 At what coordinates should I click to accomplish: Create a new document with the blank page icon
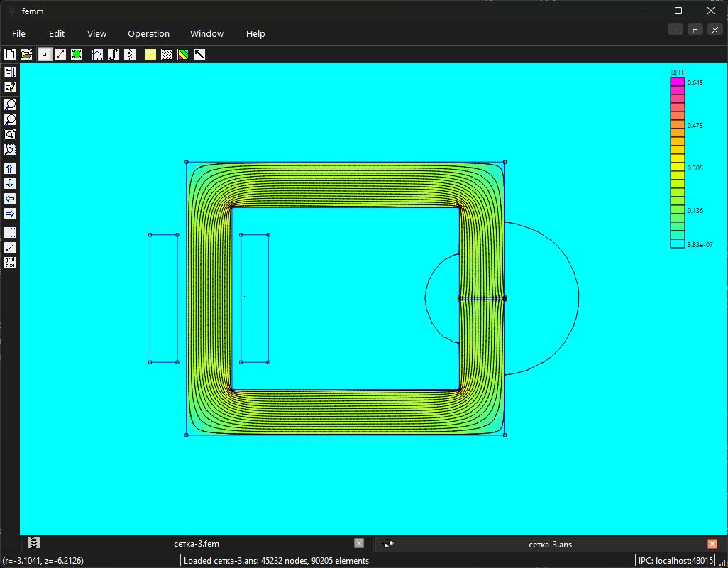click(10, 55)
